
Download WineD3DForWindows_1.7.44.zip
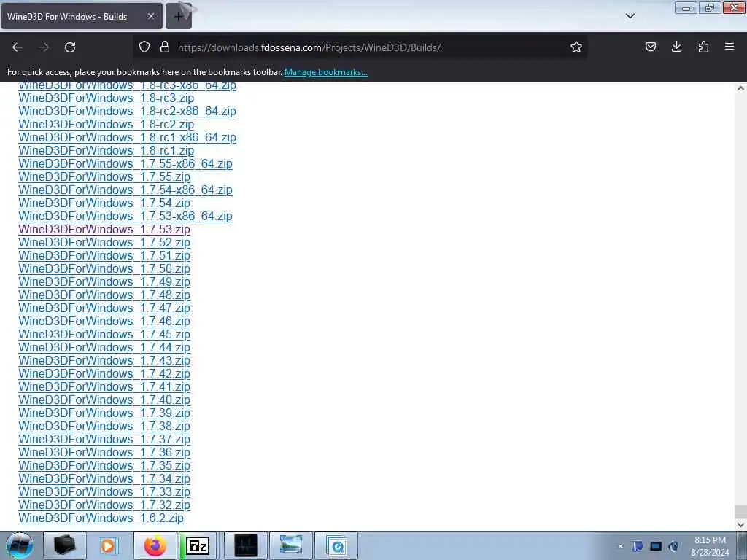(x=104, y=348)
